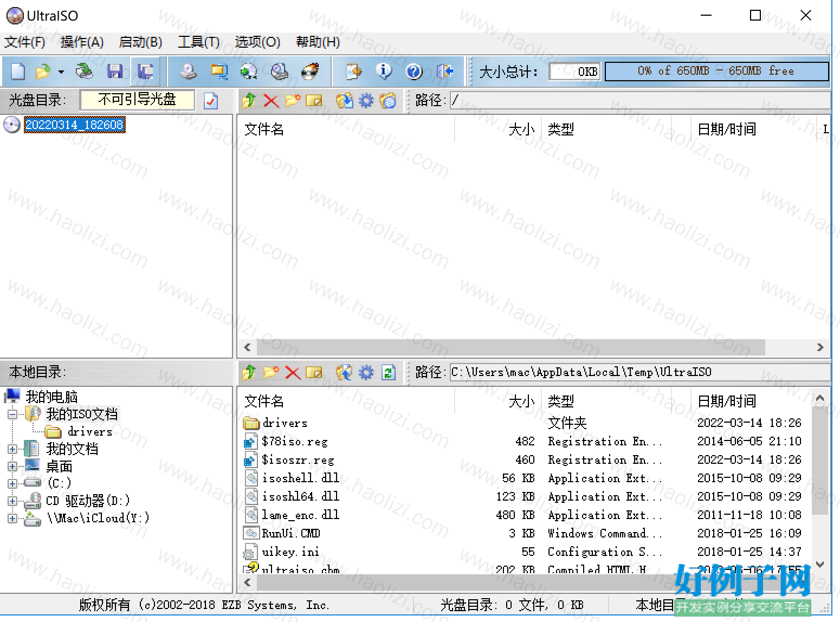Save the image using the floppy disk icon

(x=115, y=71)
